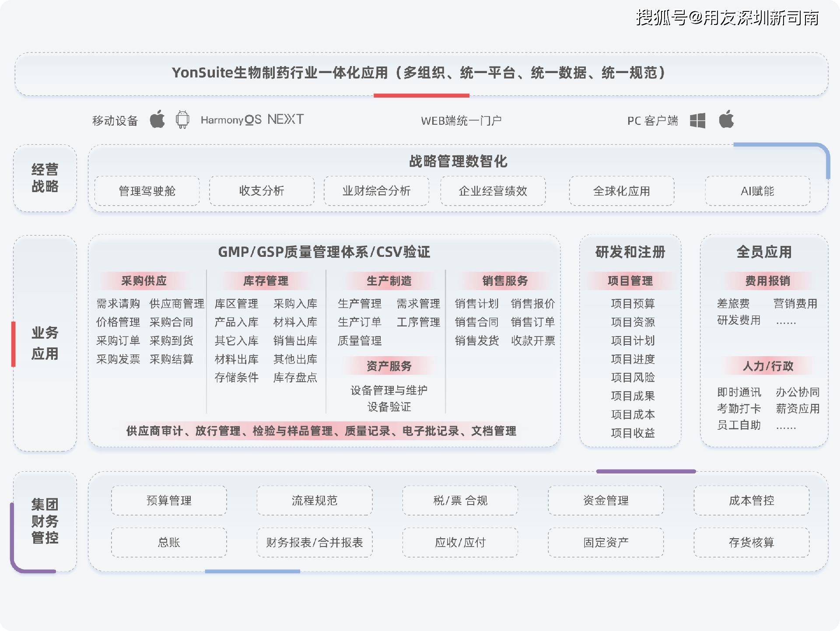Select the 集团财务管控 side panel
Screen dimensions: 840x631
click(x=45, y=521)
